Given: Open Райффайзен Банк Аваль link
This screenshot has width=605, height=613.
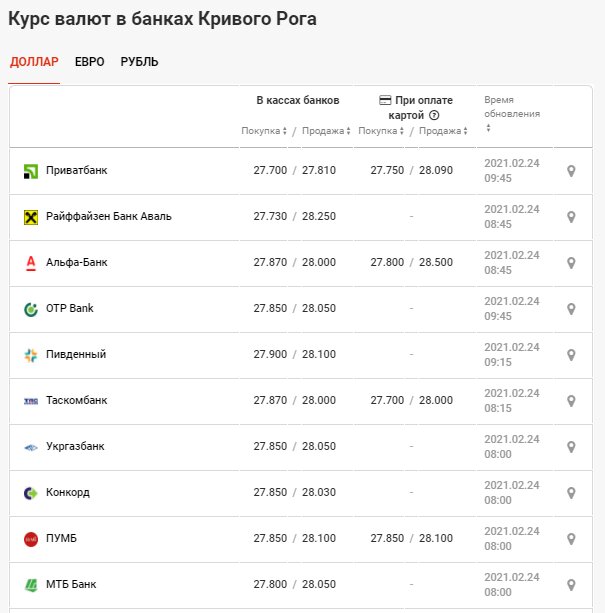Looking at the screenshot, I should [109, 216].
